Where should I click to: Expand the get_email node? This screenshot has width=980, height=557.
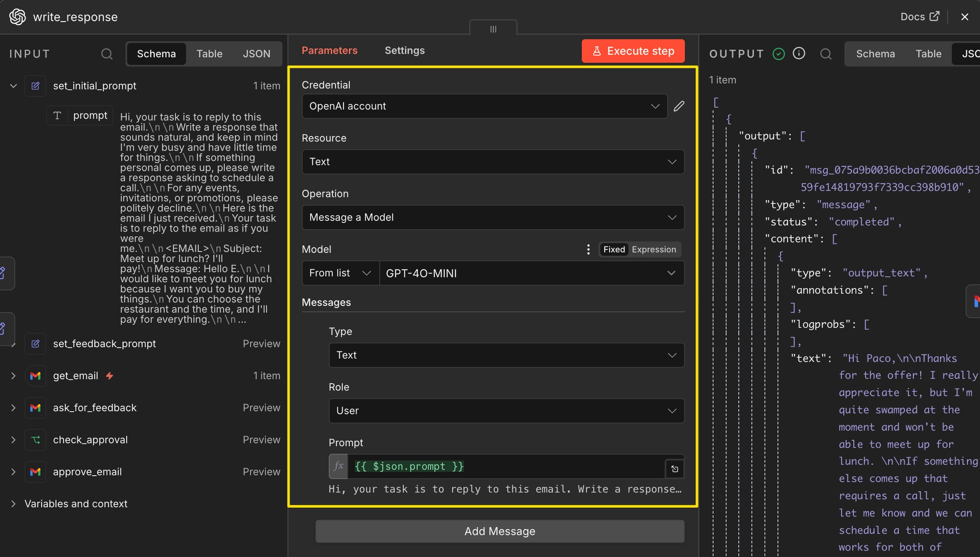pyautogui.click(x=13, y=376)
